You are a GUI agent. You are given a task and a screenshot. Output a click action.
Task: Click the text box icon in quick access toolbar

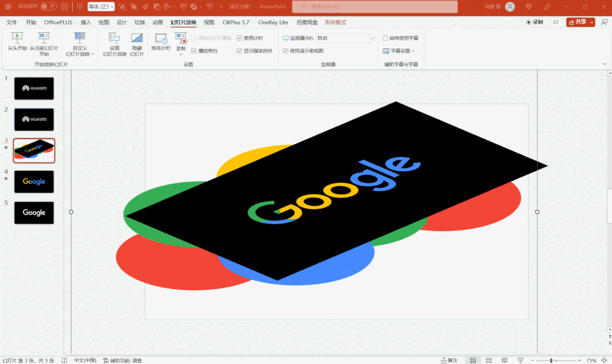pos(183,7)
